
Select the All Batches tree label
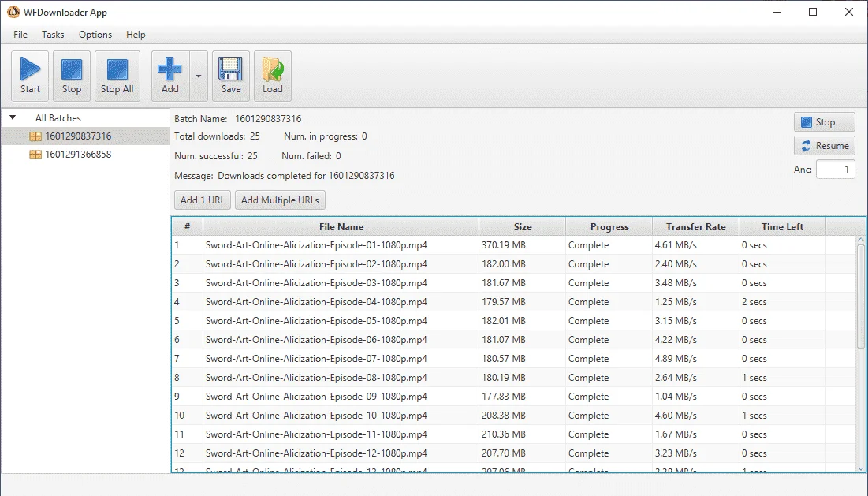(58, 118)
